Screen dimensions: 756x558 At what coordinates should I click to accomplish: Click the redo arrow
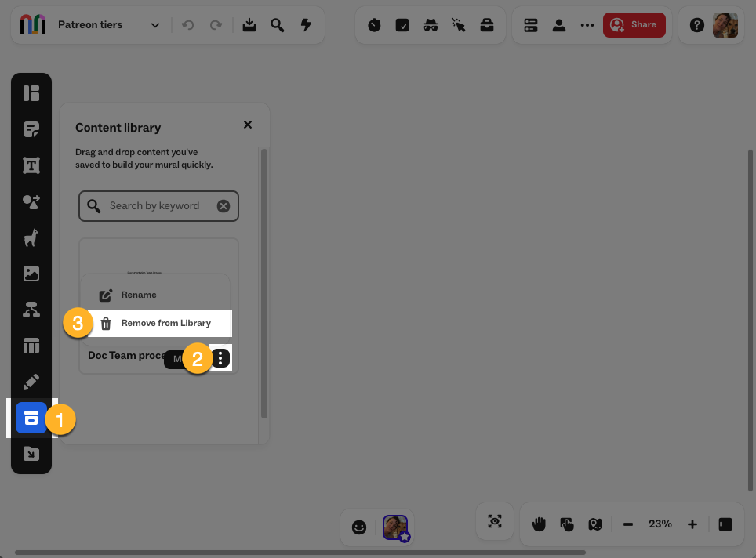216,24
